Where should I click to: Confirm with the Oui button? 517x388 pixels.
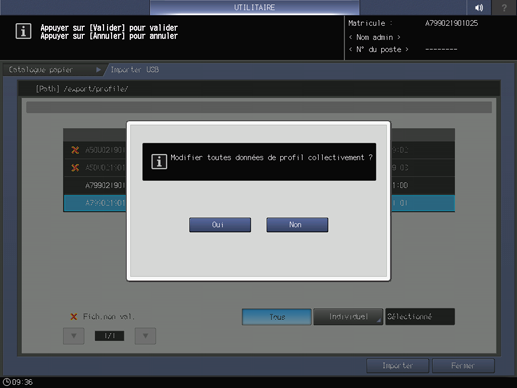[220, 225]
